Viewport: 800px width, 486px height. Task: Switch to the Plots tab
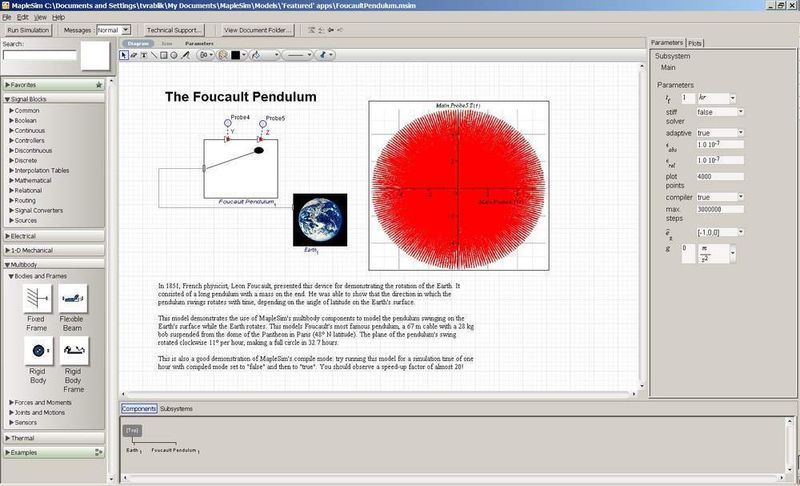coord(695,43)
